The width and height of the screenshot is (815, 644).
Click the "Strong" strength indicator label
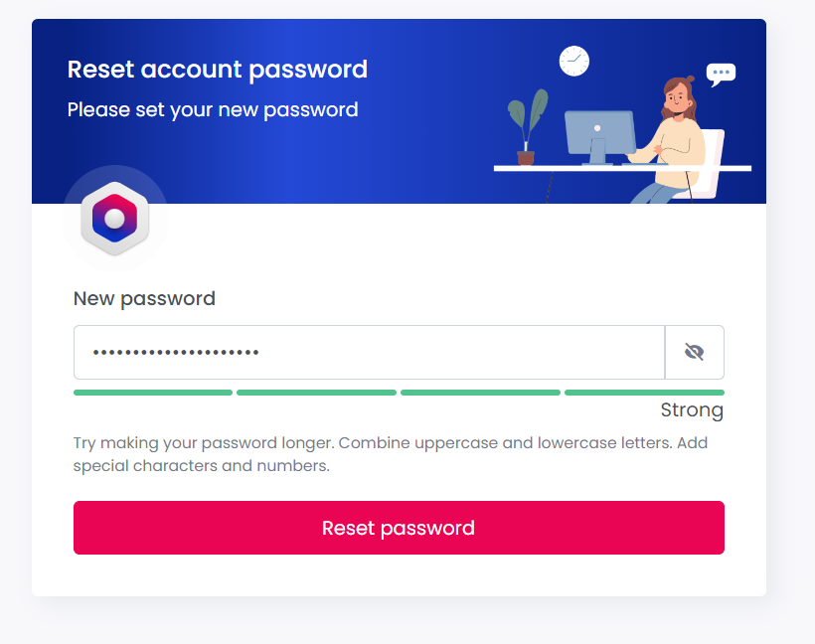692,410
